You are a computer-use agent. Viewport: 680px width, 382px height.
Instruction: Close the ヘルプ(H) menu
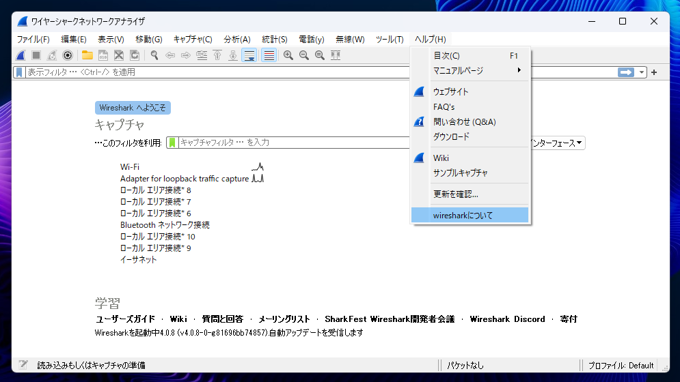(430, 39)
